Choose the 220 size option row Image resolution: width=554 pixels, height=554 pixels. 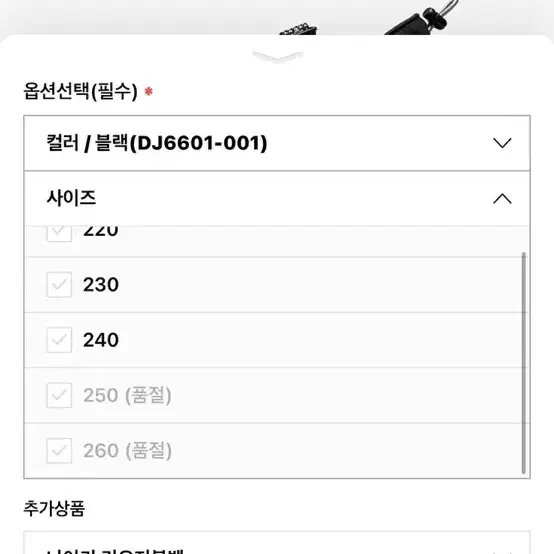tap(273, 242)
